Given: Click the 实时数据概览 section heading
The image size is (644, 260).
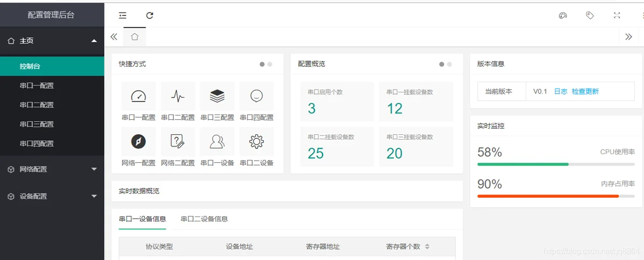Looking at the screenshot, I should [x=139, y=191].
